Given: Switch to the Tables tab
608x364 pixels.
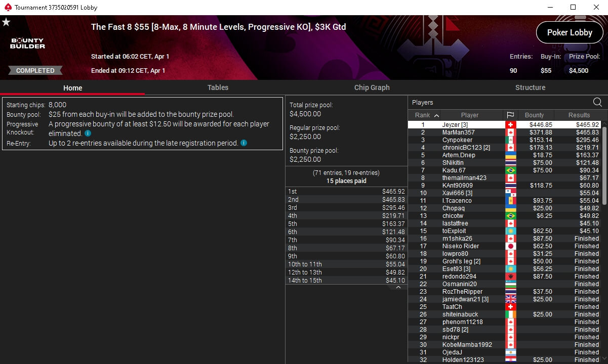Looking at the screenshot, I should 218,87.
